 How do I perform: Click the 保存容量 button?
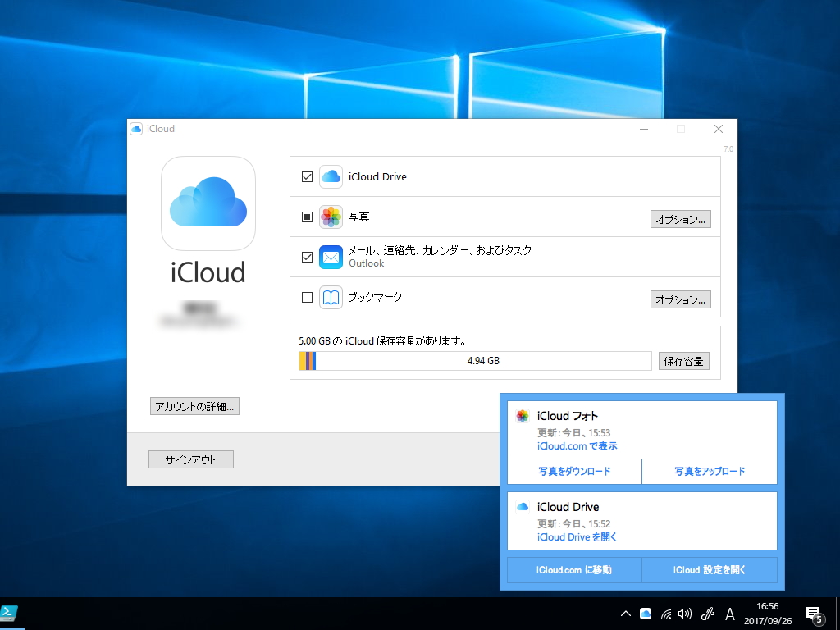(683, 360)
